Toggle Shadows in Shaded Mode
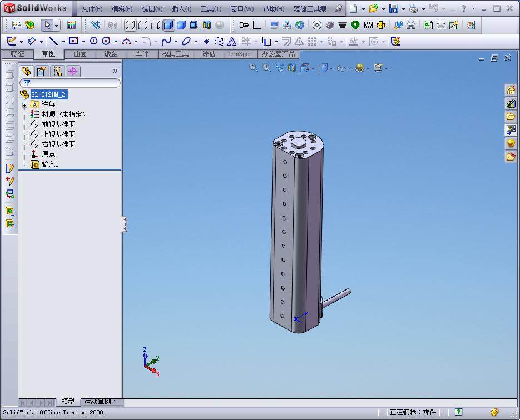The height and width of the screenshot is (420, 520). [194, 25]
